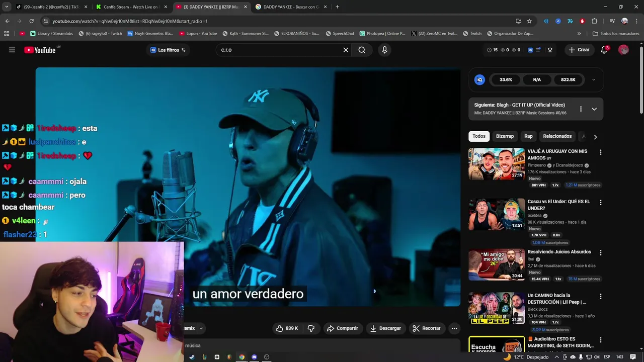Go to YouTube home via logo

[x=40, y=50]
